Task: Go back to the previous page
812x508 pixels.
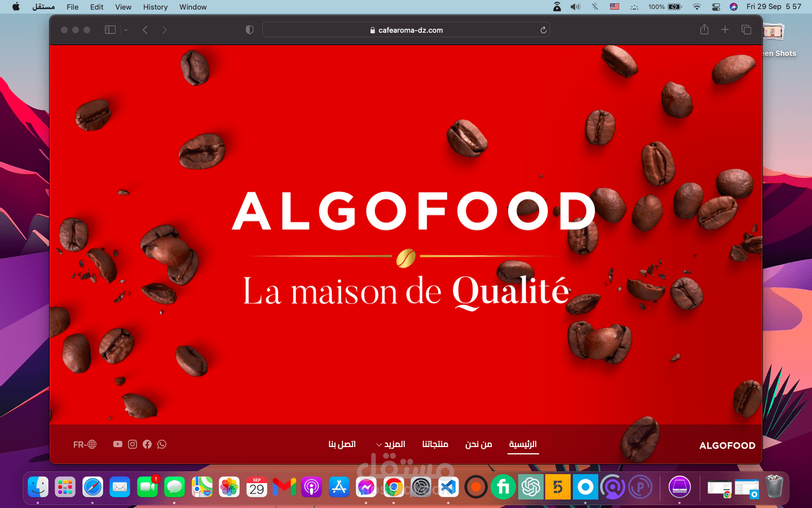Action: (145, 29)
